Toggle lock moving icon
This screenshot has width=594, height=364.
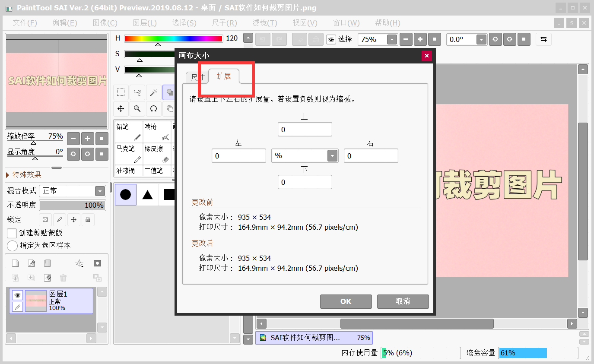(x=73, y=220)
